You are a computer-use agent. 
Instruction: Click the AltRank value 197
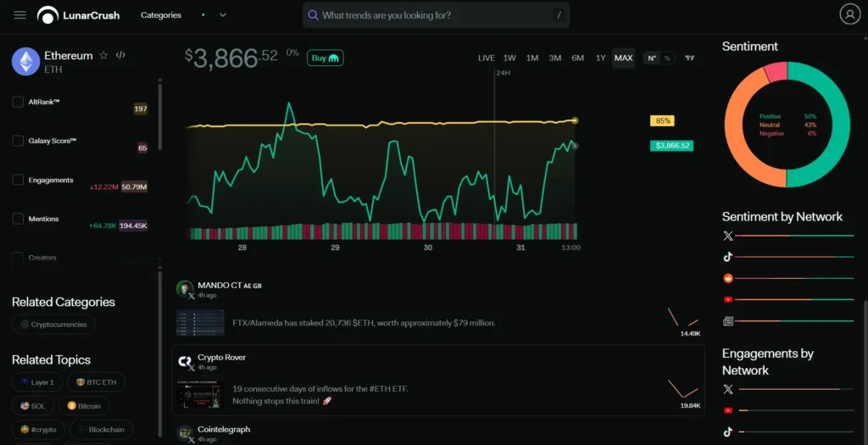(x=141, y=109)
